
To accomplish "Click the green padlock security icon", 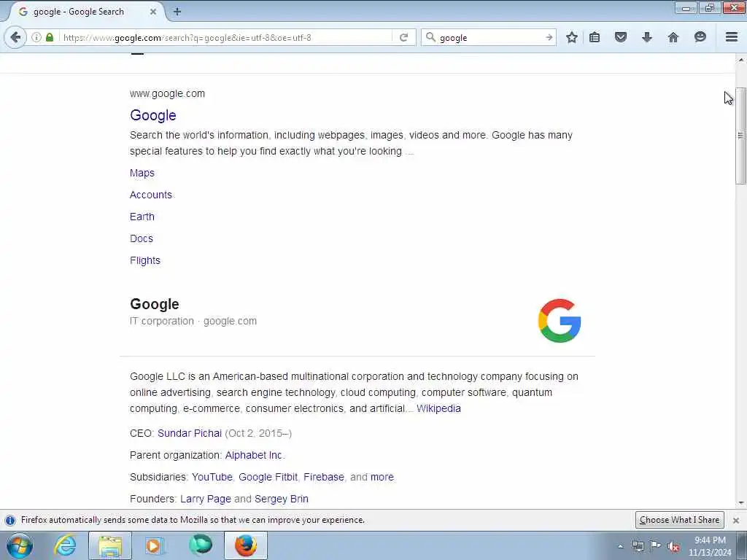I will pos(50,37).
